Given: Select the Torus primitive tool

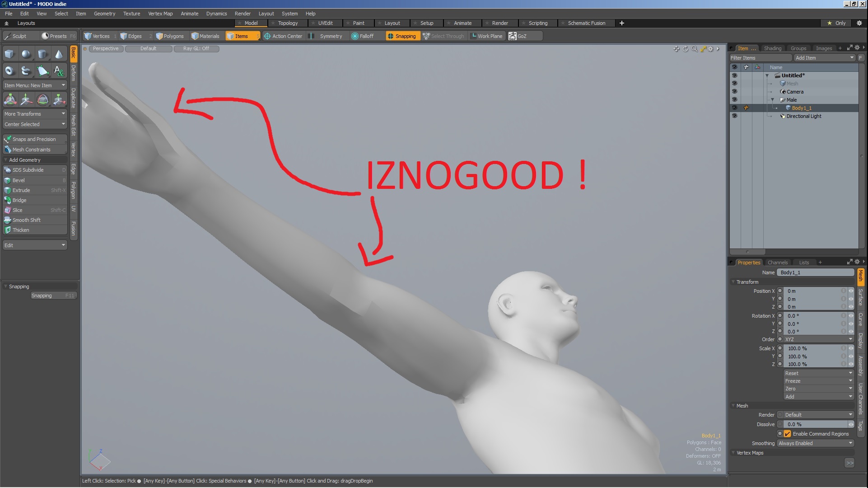Looking at the screenshot, I should coord(9,70).
